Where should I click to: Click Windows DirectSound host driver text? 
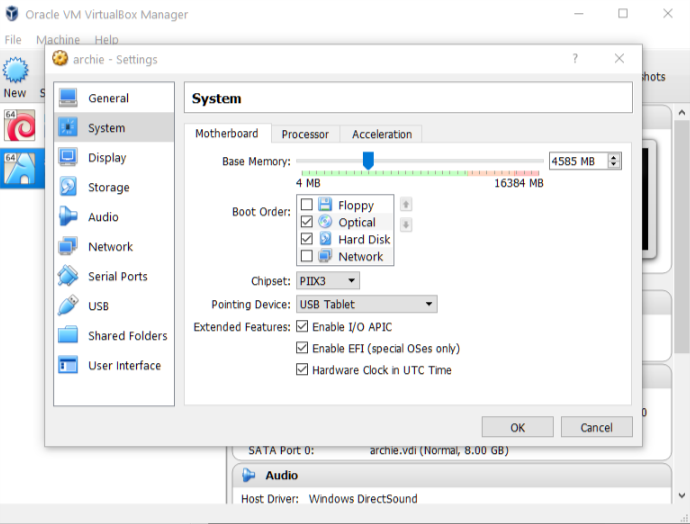[x=363, y=498]
